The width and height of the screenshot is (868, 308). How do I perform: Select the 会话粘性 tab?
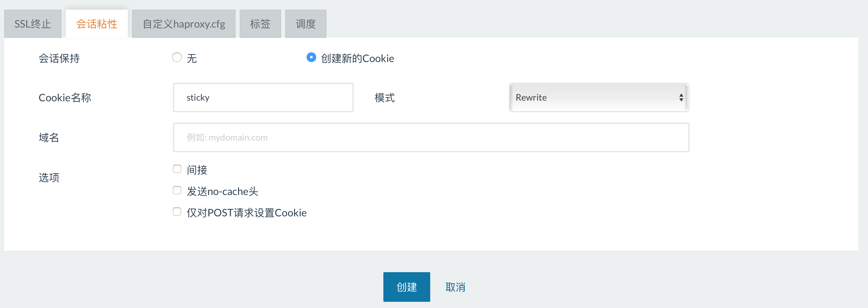tap(97, 24)
